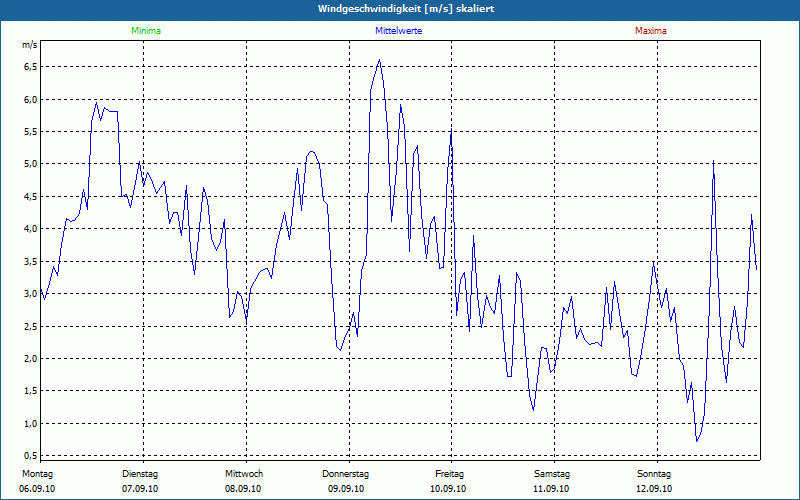
Task: Click the blue Mittelwerte legend label
Action: [398, 31]
